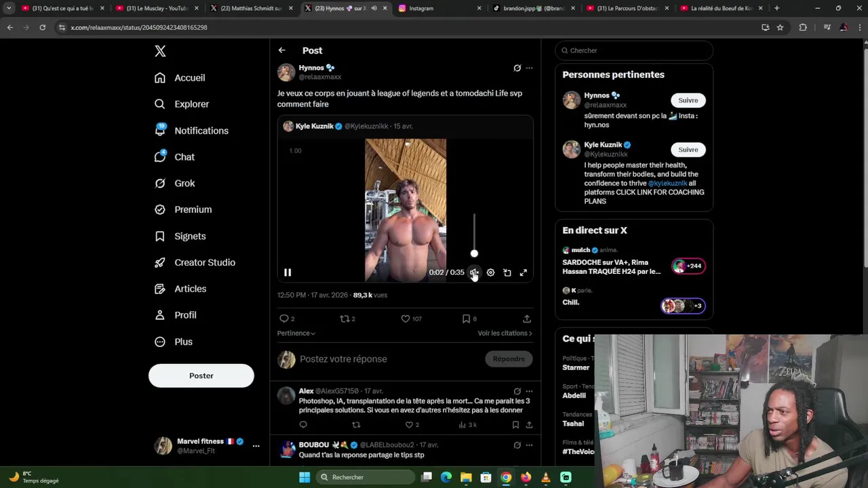The image size is (868, 488).
Task: Open Chrome extensions puzzle icon
Action: (803, 27)
